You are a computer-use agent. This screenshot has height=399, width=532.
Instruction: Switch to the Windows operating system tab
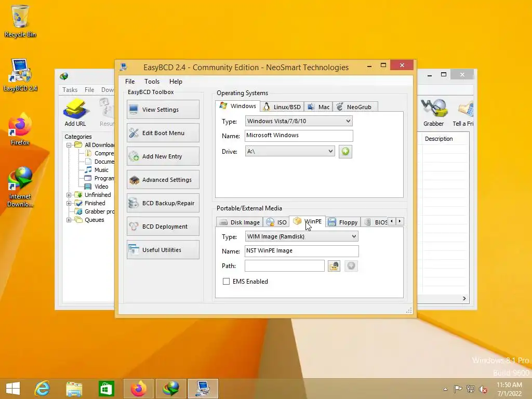238,106
